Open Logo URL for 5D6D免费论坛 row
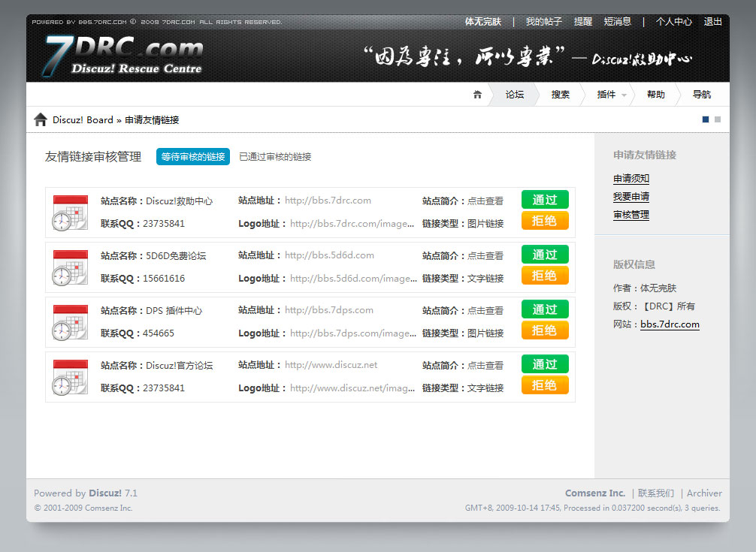Viewport: 756px width, 552px height. (353, 279)
